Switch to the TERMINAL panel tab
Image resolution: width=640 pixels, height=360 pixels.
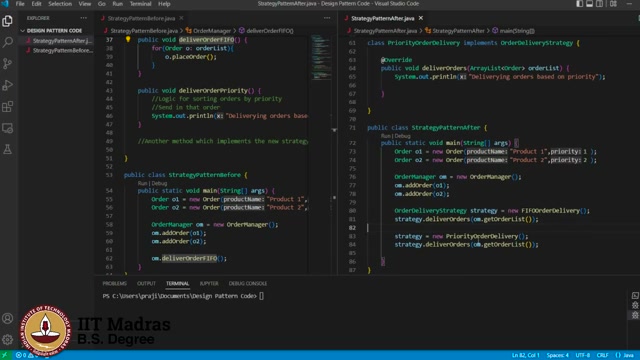(x=178, y=283)
